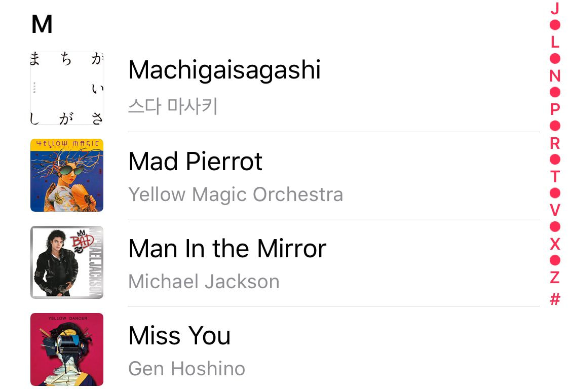Jump to the # section in index
Image resolution: width=570 pixels, height=392 pixels.
pyautogui.click(x=555, y=299)
